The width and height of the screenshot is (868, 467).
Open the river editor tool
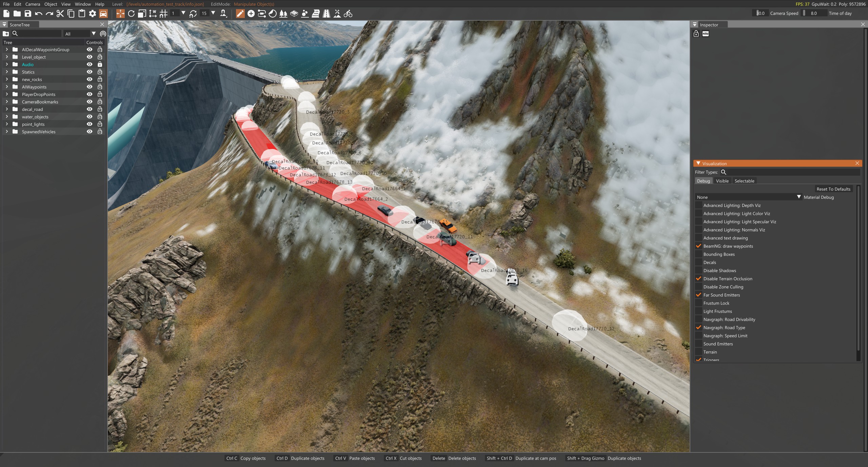pos(316,14)
